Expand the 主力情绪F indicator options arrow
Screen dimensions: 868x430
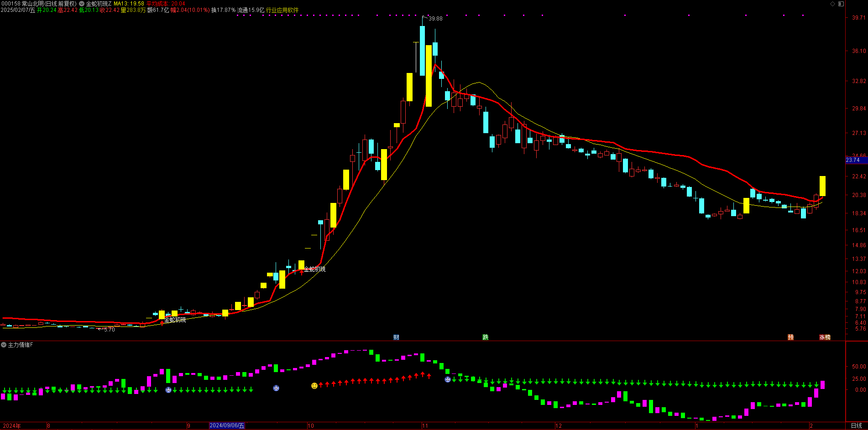[x=4, y=345]
